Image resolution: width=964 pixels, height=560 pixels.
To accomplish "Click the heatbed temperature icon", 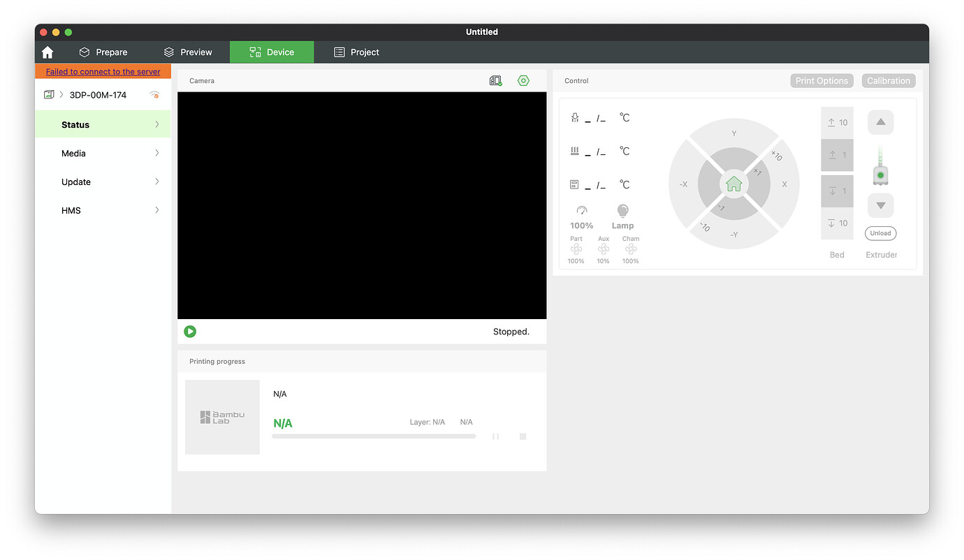I will [x=575, y=151].
